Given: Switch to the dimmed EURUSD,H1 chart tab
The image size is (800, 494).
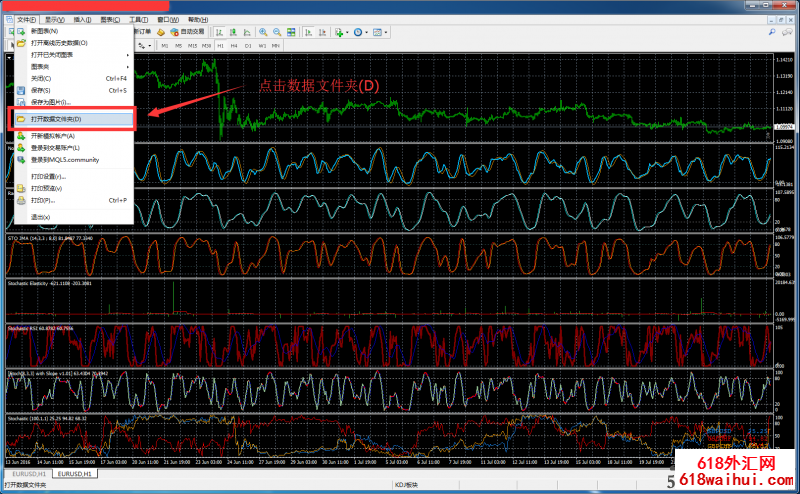Looking at the screenshot, I should coord(29,474).
